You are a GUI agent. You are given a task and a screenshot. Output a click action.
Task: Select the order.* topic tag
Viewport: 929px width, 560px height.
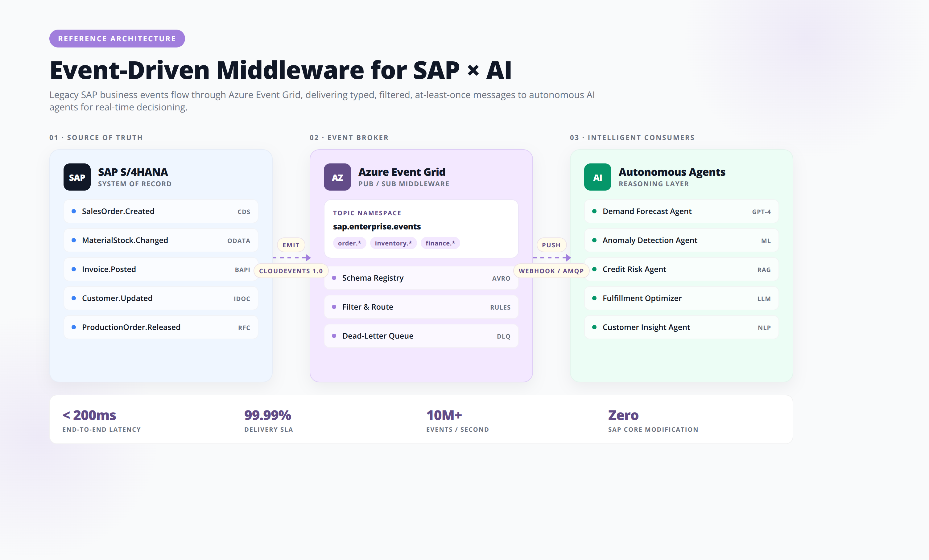click(x=349, y=243)
